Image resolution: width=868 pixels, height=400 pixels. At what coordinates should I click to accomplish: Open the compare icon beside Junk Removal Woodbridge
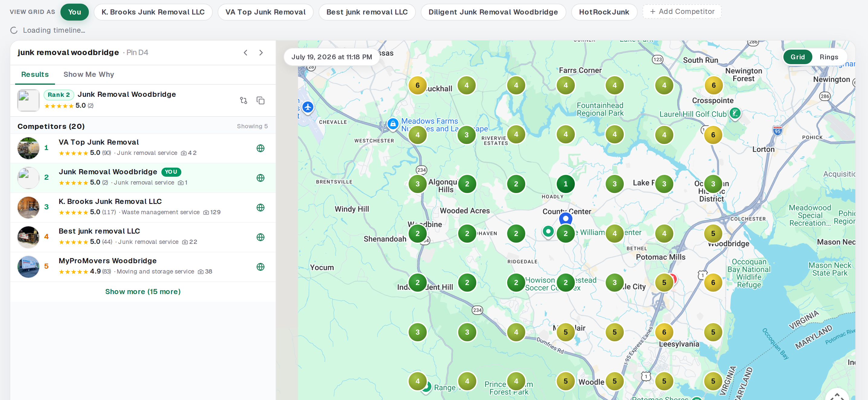click(244, 100)
